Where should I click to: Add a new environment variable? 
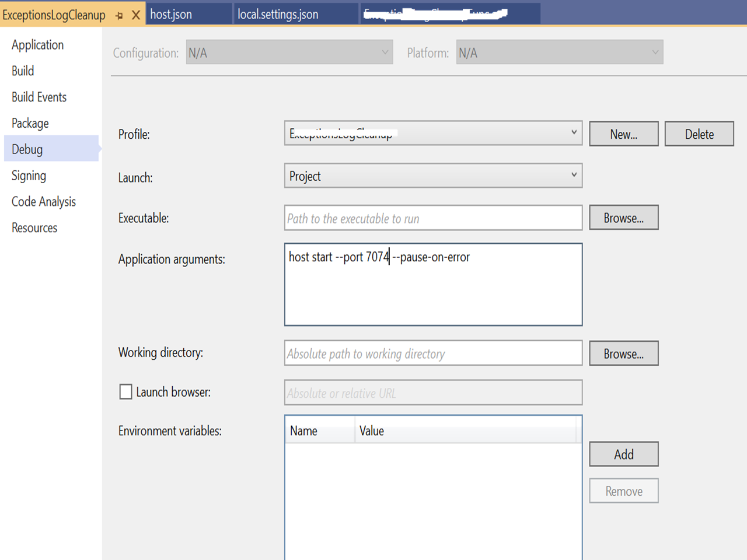click(623, 454)
